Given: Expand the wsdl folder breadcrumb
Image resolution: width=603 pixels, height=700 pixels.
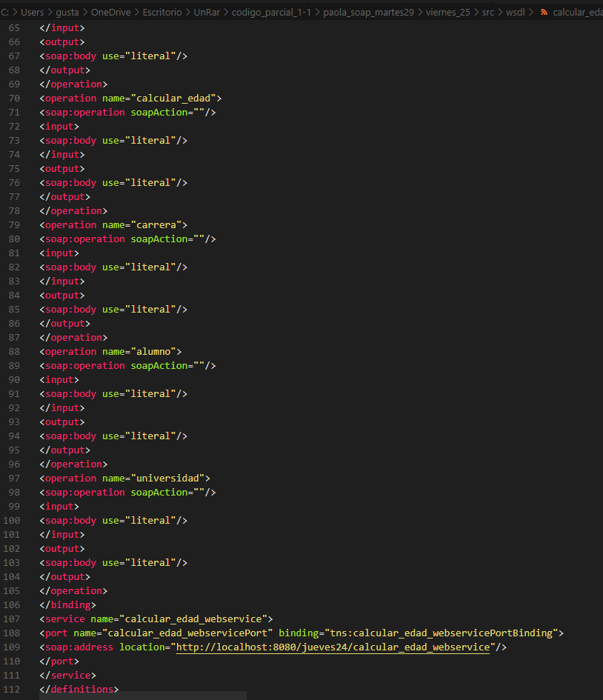Looking at the screenshot, I should pos(516,13).
